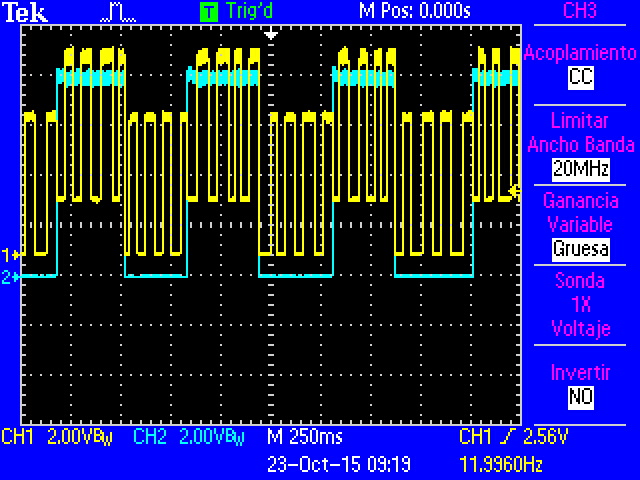Click the M 250ms time base readout

[x=304, y=437]
